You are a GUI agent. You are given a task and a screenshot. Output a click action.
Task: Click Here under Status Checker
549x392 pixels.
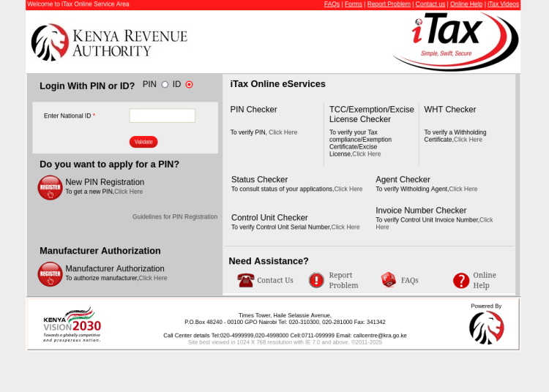(x=348, y=189)
